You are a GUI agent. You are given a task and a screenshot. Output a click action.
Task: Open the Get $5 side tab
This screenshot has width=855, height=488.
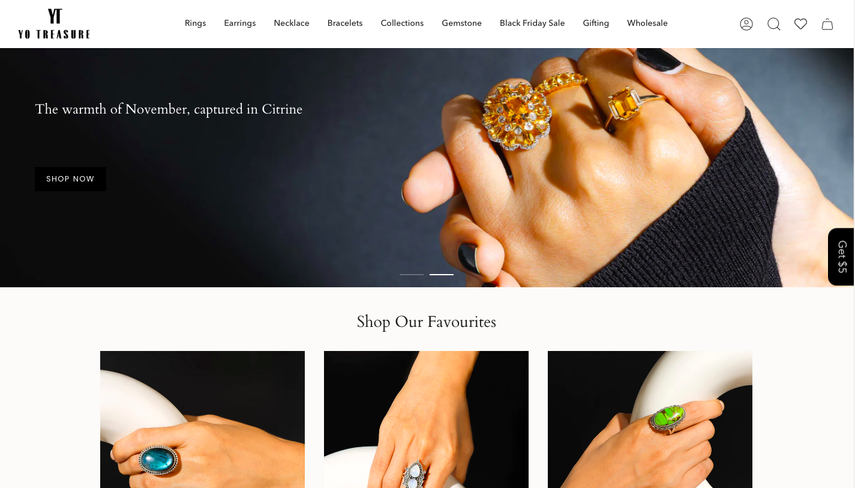[x=841, y=256]
